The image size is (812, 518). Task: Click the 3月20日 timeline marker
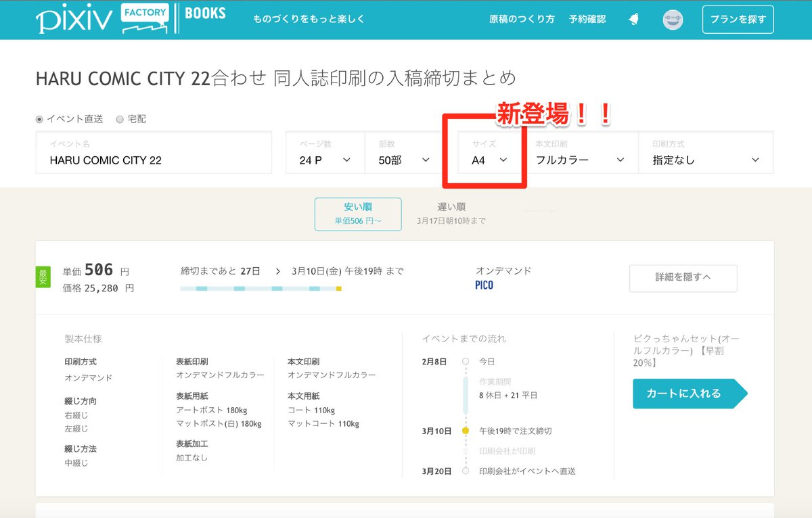466,471
